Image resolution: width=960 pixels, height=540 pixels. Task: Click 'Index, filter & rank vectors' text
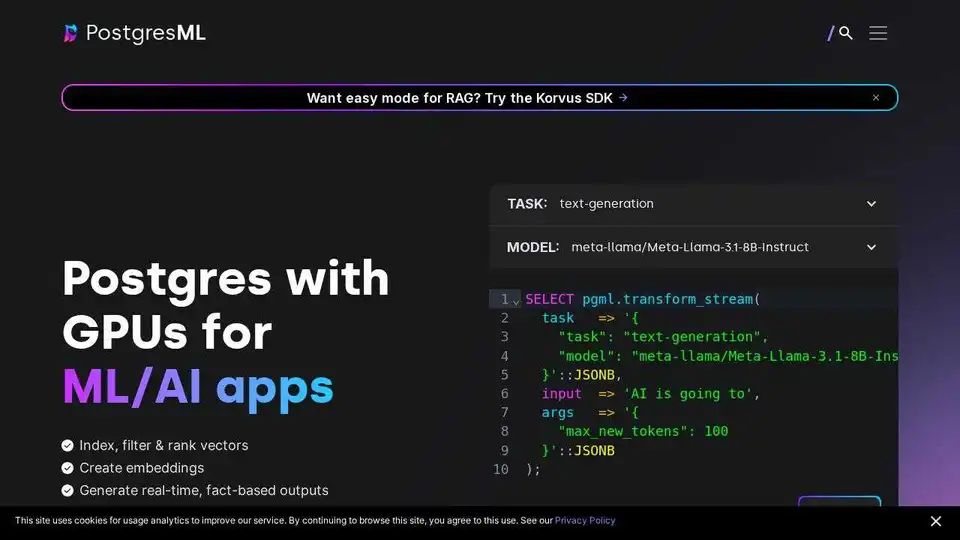pos(164,446)
